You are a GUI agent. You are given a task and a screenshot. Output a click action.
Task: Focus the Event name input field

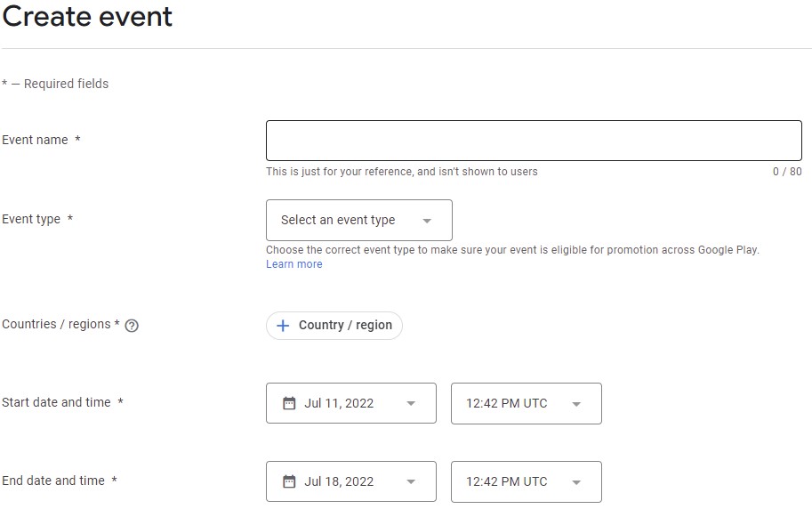click(533, 140)
